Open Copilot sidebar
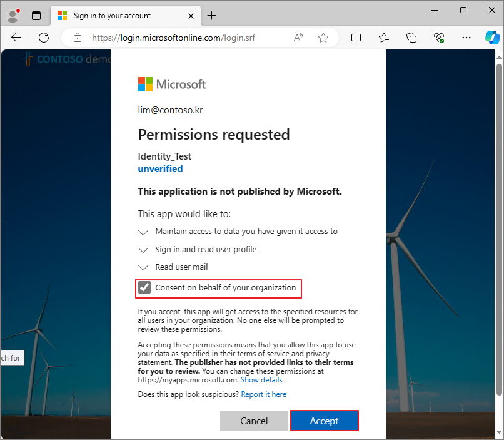504x440 pixels. (492, 38)
